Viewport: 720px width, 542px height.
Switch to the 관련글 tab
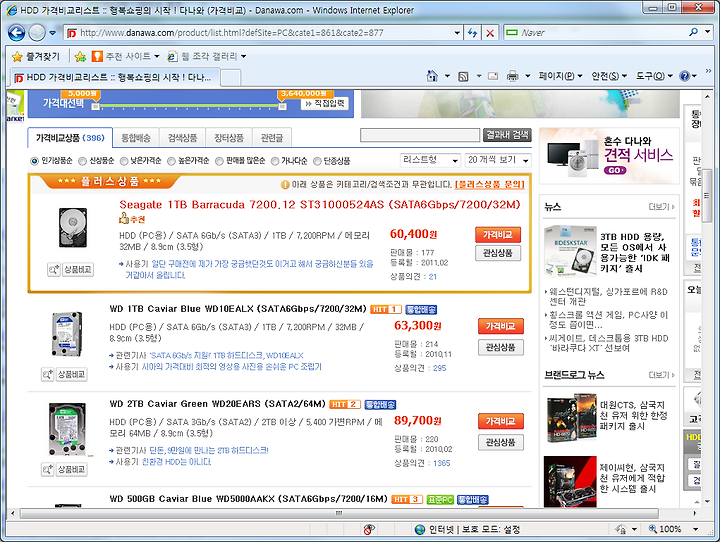[272, 138]
